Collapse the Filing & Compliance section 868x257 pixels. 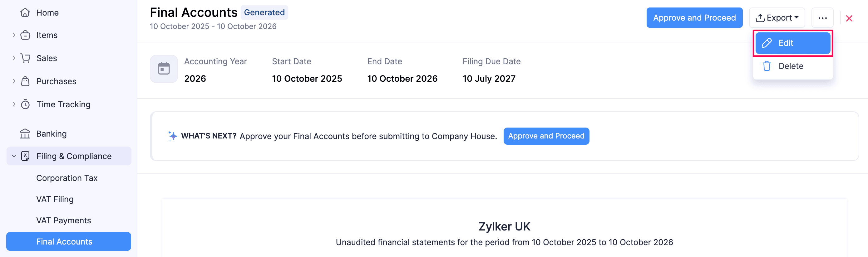point(14,156)
